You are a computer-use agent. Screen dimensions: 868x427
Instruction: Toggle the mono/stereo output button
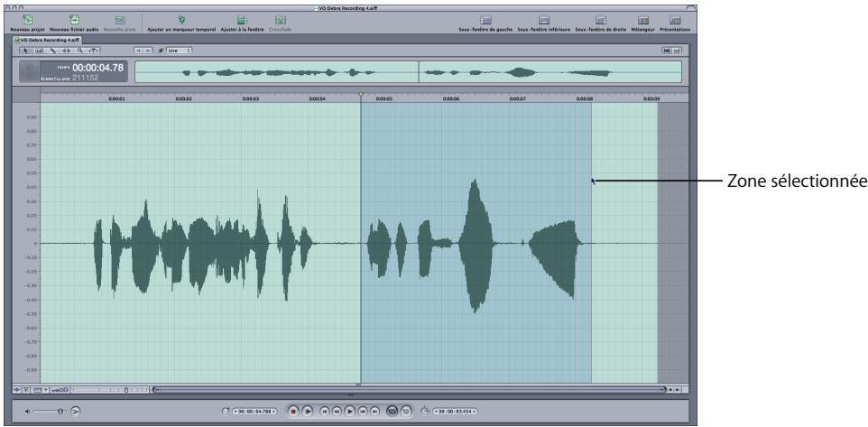(x=75, y=412)
